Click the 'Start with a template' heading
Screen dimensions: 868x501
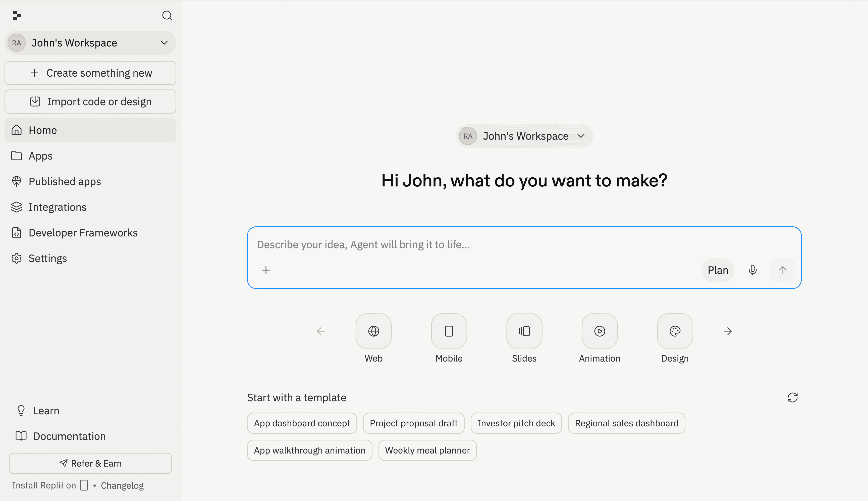point(297,397)
